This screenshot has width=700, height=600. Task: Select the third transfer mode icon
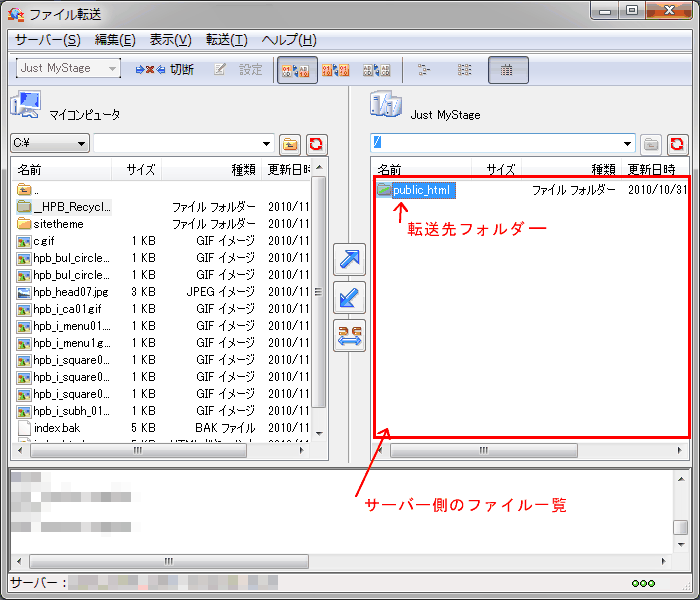(x=376, y=70)
